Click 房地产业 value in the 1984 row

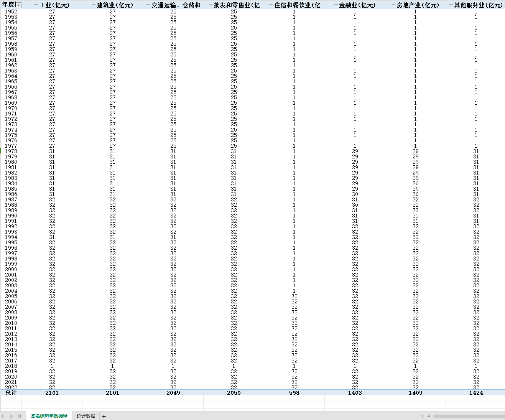pyautogui.click(x=416, y=183)
